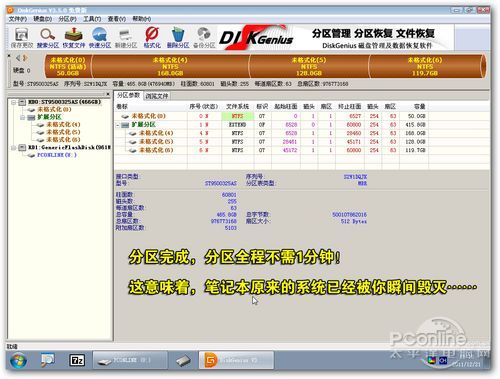Switch to the DiskGenius taskbar button

236,360
